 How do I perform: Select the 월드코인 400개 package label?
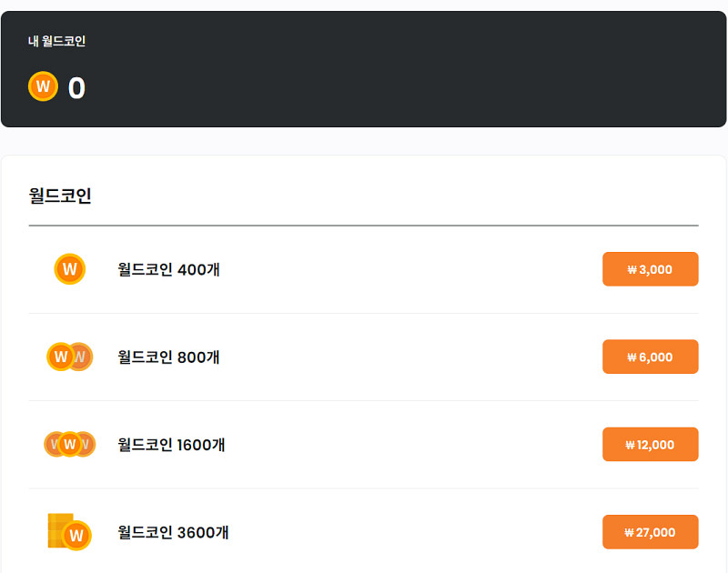pyautogui.click(x=169, y=269)
